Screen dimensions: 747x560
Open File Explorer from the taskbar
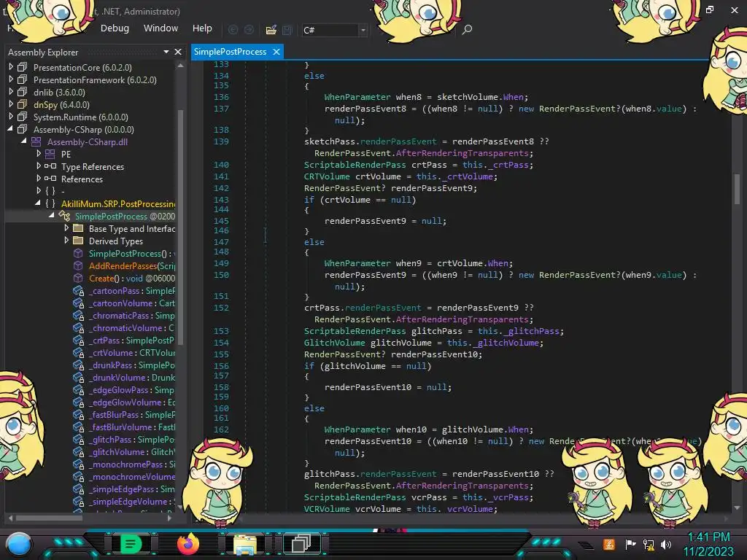[245, 544]
